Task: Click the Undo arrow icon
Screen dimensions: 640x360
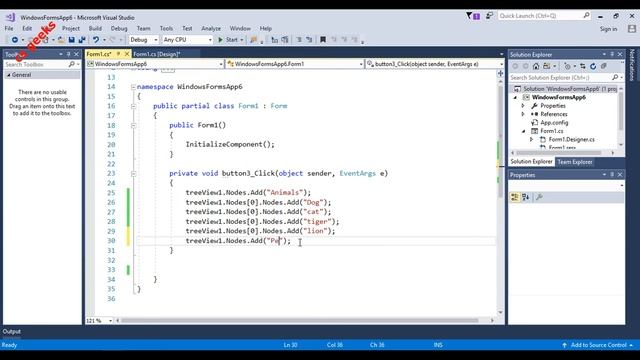Action: point(96,40)
